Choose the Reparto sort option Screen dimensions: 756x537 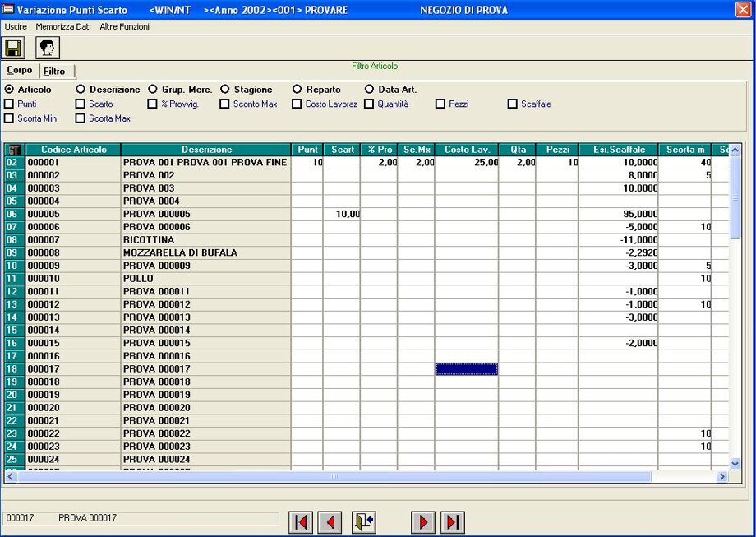coord(297,90)
